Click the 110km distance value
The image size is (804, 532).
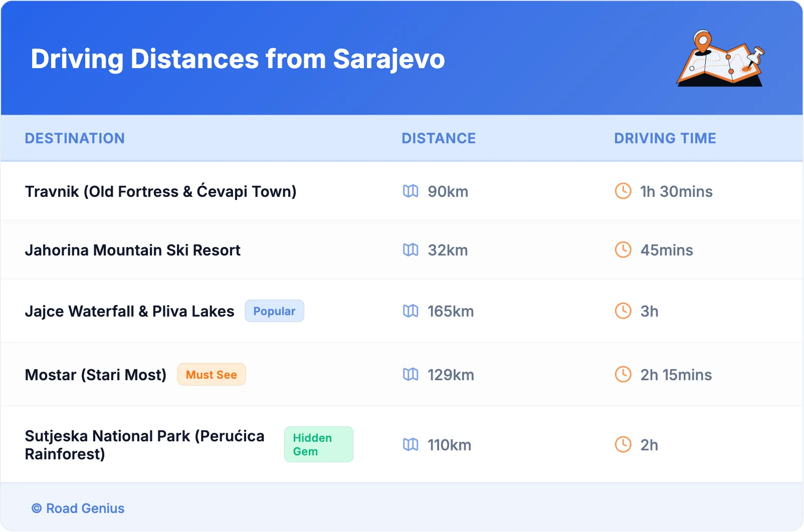449,445
